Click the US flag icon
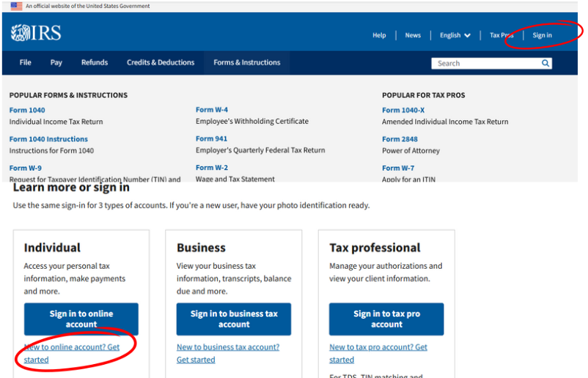The width and height of the screenshot is (588, 378). tap(16, 6)
